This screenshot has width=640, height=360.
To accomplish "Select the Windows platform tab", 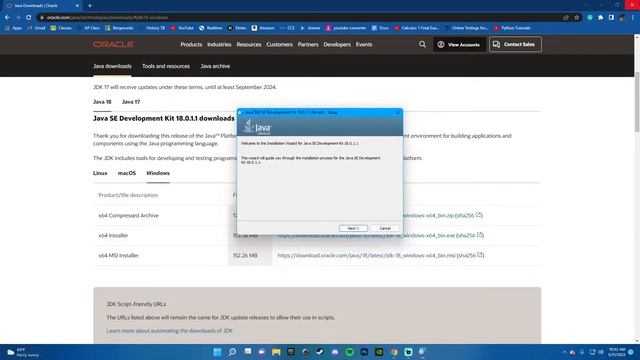I will pyautogui.click(x=158, y=173).
